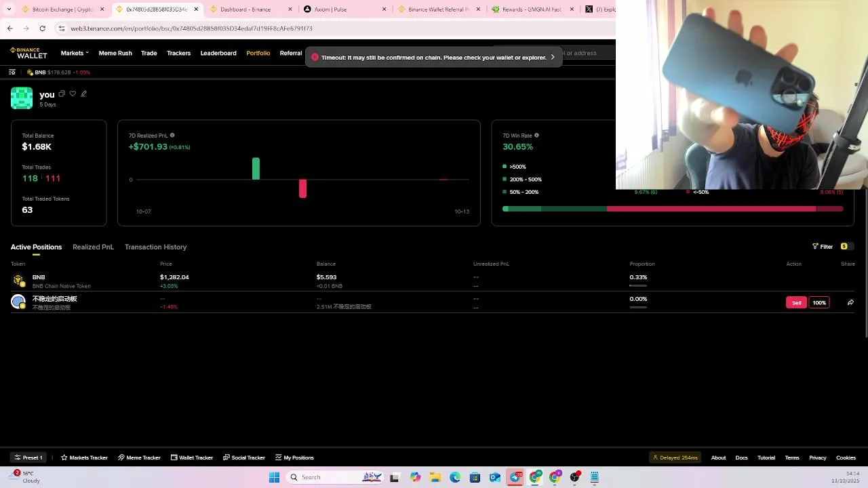The width and height of the screenshot is (868, 488).
Task: Open Preset 1 selector
Action: click(x=28, y=457)
